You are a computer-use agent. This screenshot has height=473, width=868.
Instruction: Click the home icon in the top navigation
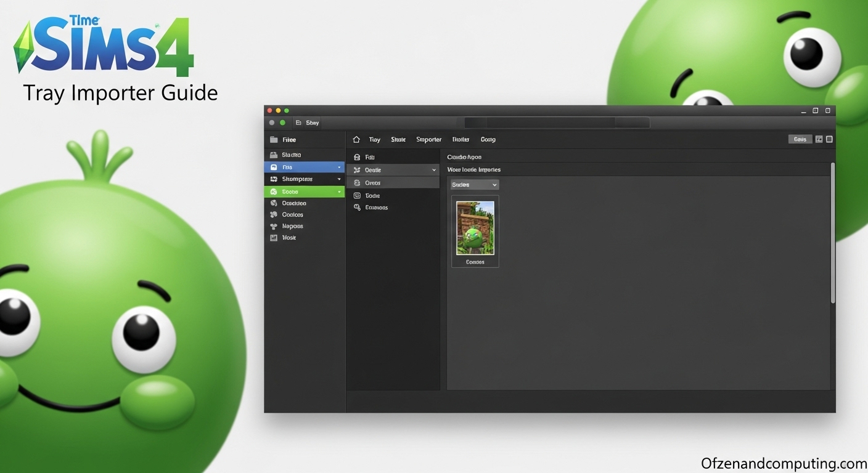click(356, 140)
